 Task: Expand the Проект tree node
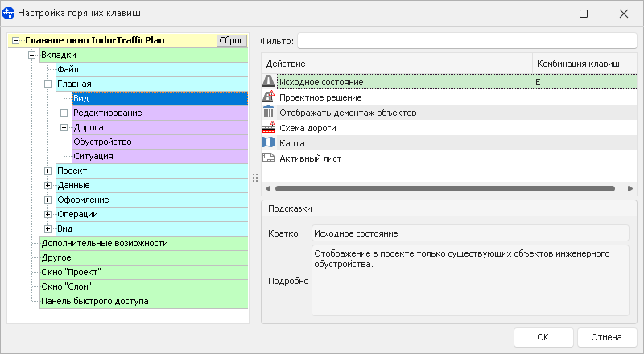pyautogui.click(x=47, y=171)
